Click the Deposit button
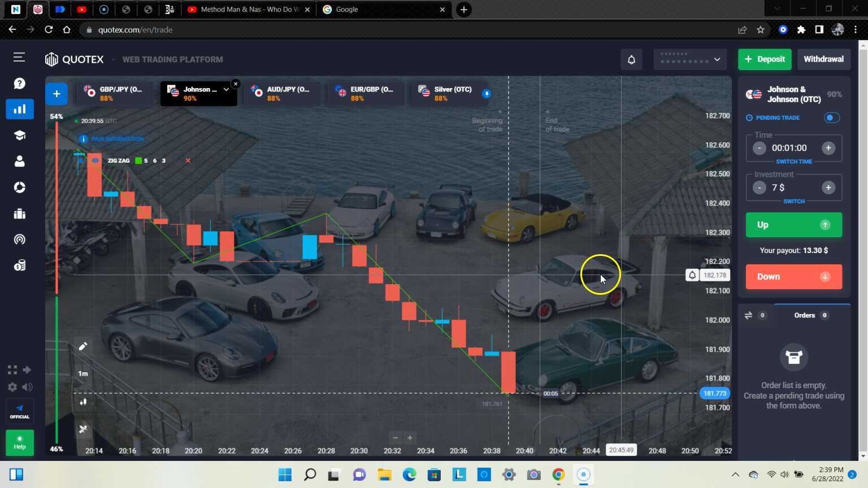Screen dimensions: 868x488 pyautogui.click(x=765, y=59)
